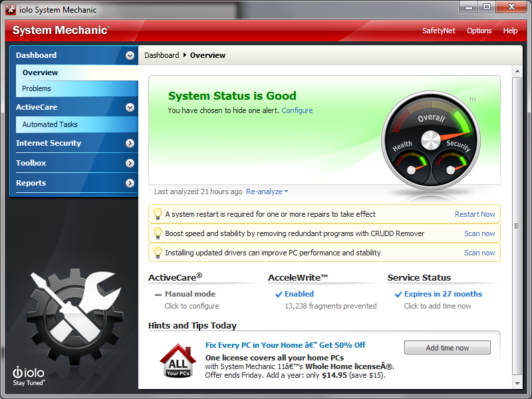Click the red house All Your PCs icon
The width and height of the screenshot is (532, 399).
[x=178, y=360]
